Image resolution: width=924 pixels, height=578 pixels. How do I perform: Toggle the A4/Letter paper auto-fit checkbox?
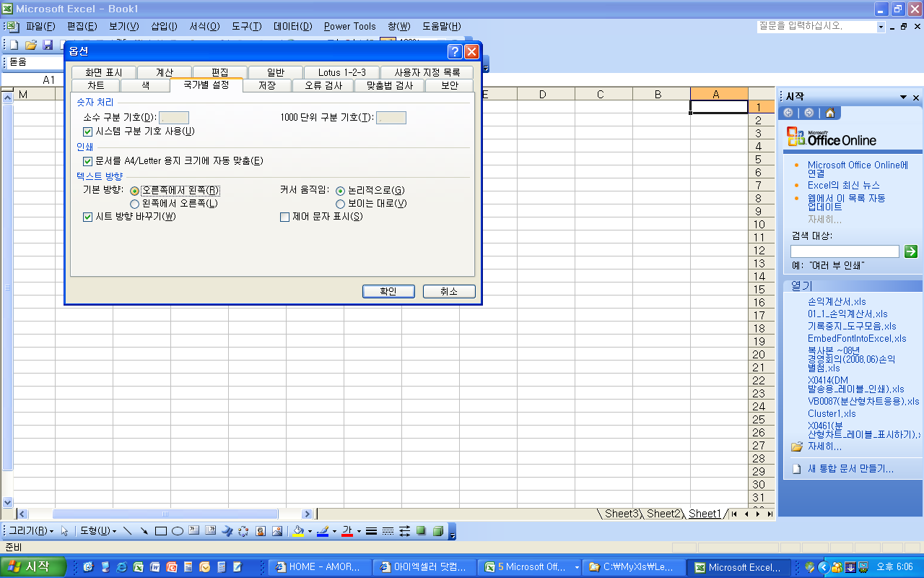(88, 161)
